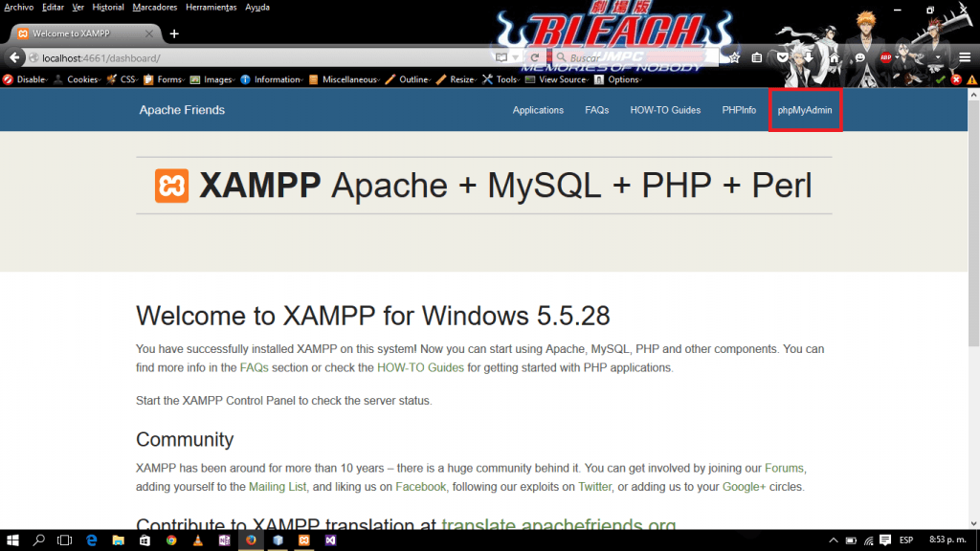
Task: Open the Herramientas menu
Action: (211, 7)
